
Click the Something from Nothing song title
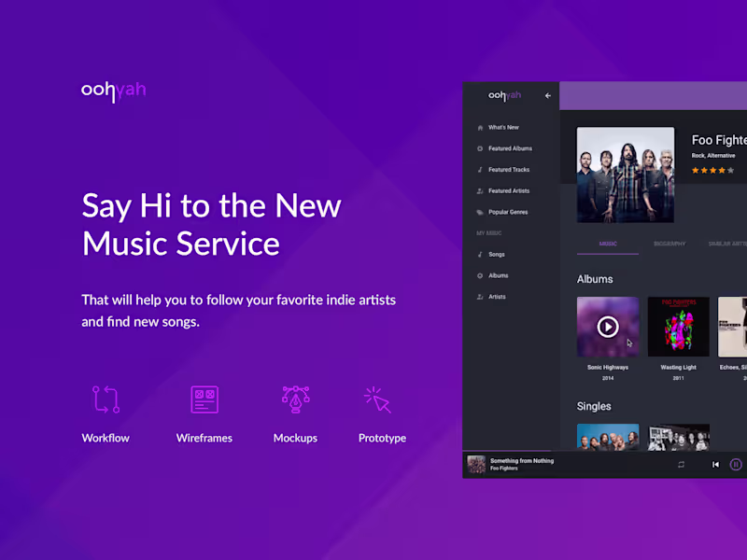[x=522, y=461]
